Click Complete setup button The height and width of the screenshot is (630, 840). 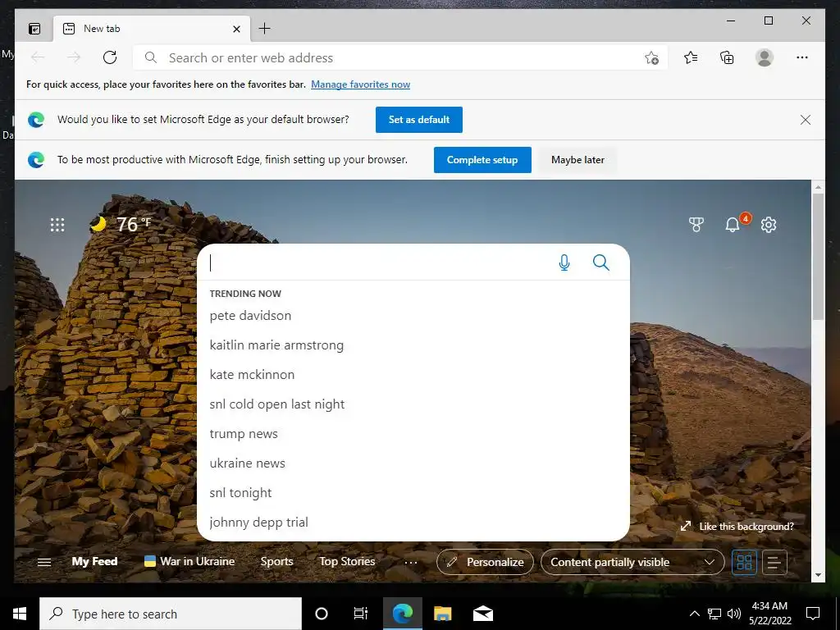[482, 160]
